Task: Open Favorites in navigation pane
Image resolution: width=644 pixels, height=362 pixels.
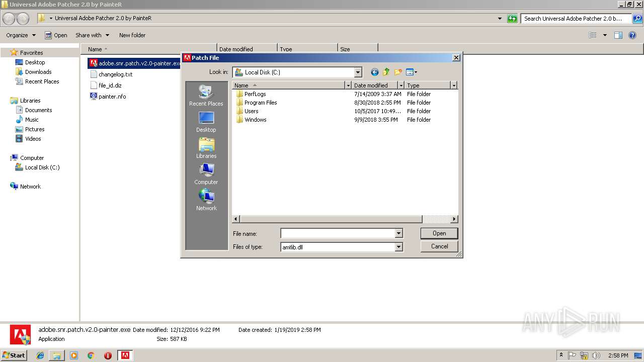Action: click(x=31, y=53)
